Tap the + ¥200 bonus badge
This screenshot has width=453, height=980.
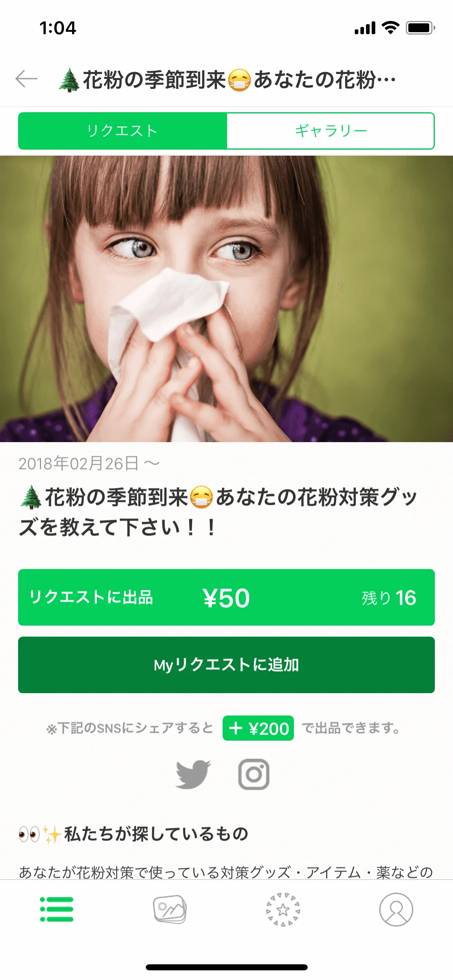pyautogui.click(x=258, y=728)
